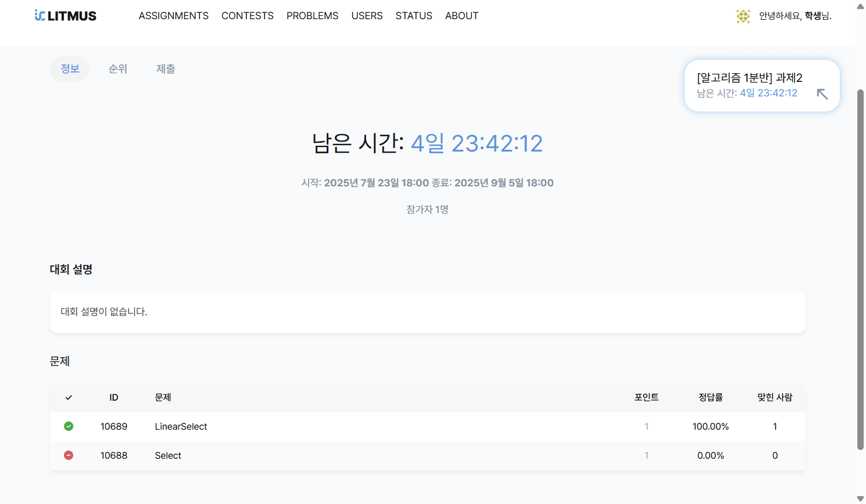Click scrollbar down arrow
The width and height of the screenshot is (866, 504).
(x=860, y=498)
